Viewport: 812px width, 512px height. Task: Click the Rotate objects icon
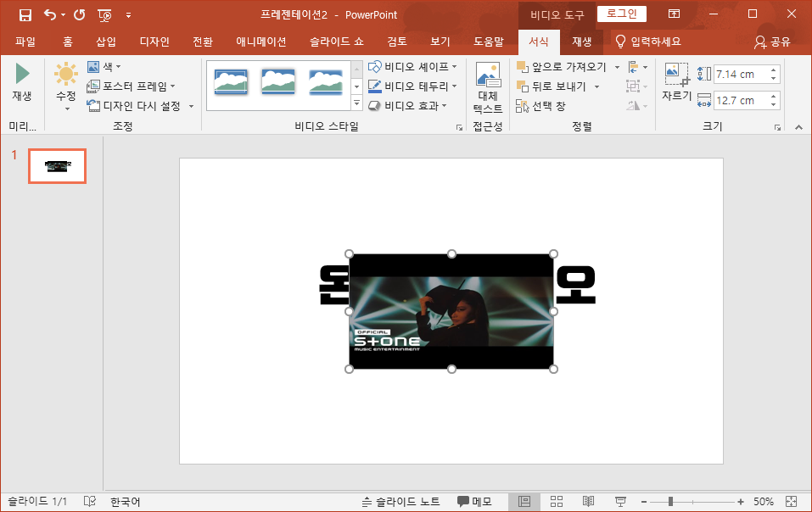(x=636, y=106)
